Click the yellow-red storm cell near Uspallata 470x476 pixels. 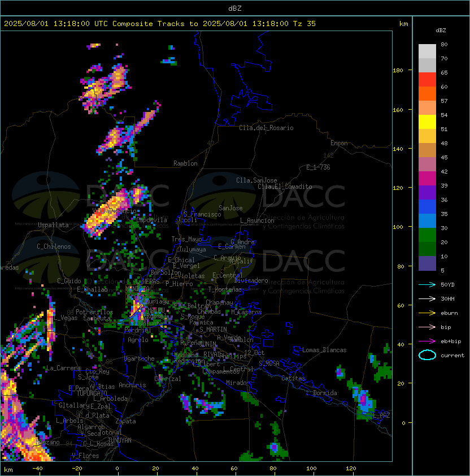coord(106,213)
